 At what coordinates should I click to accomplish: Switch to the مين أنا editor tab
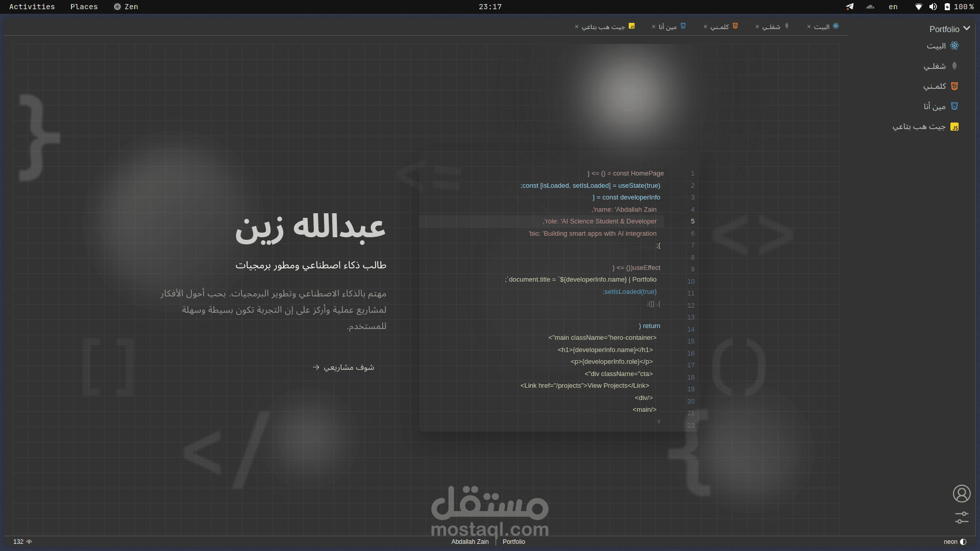668,27
